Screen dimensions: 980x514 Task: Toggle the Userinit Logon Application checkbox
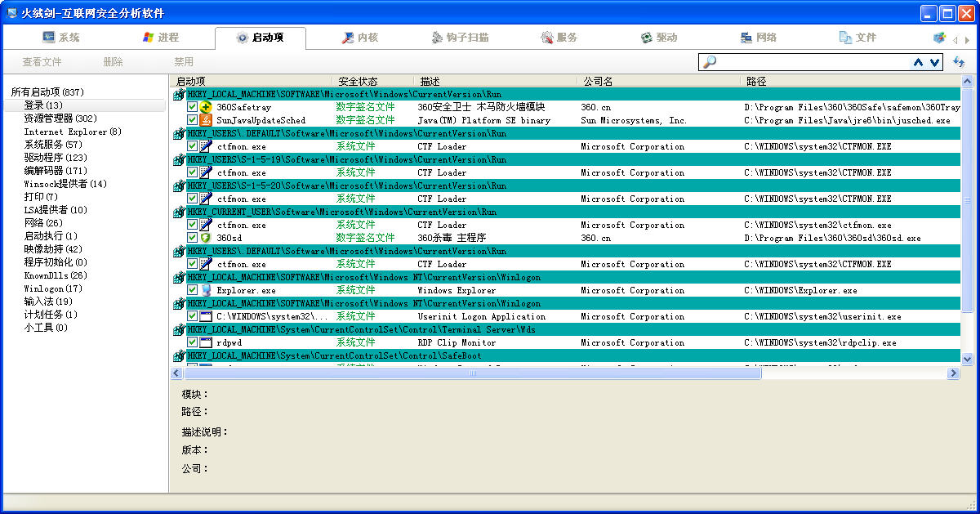(x=192, y=316)
